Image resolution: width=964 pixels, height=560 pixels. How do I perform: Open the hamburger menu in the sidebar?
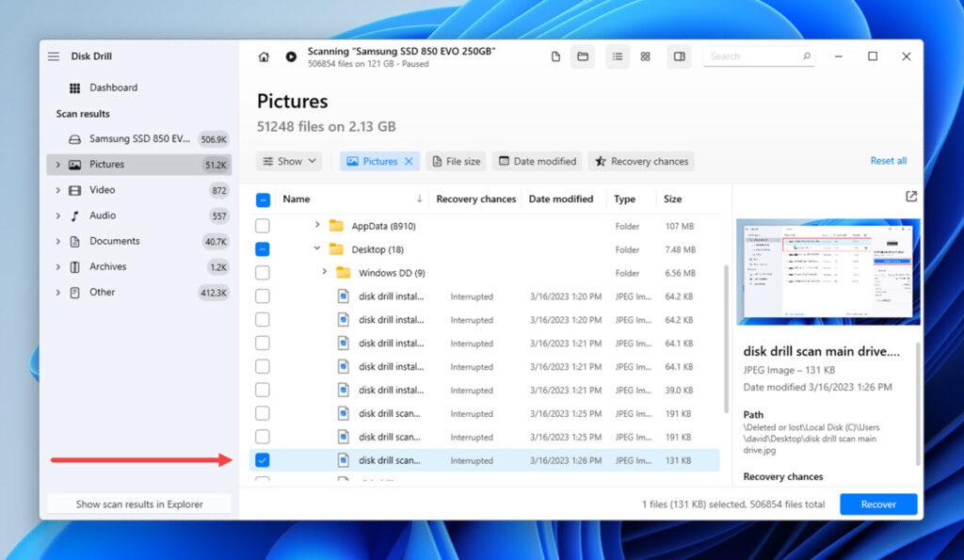tap(53, 56)
